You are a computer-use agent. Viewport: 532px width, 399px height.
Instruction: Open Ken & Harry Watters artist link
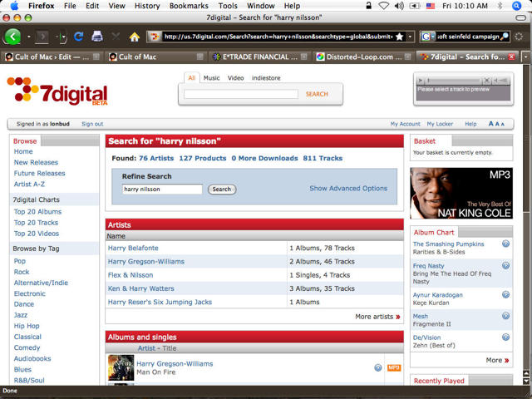(x=140, y=288)
